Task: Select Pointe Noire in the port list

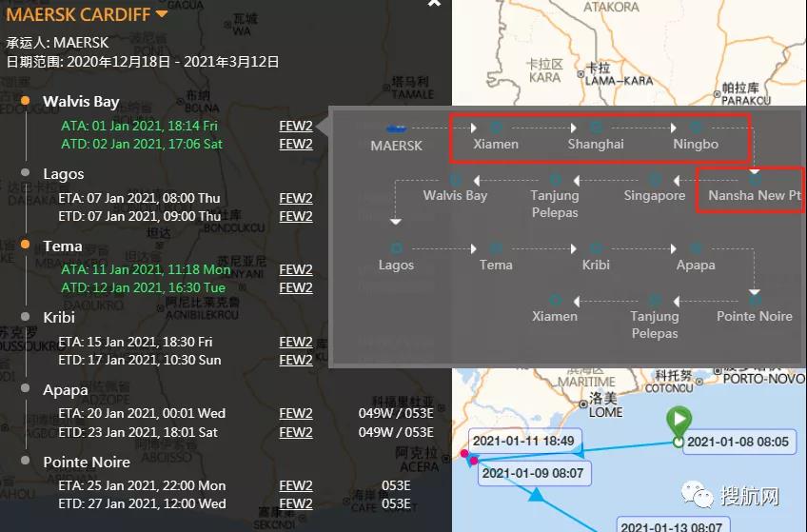Action: (87, 462)
